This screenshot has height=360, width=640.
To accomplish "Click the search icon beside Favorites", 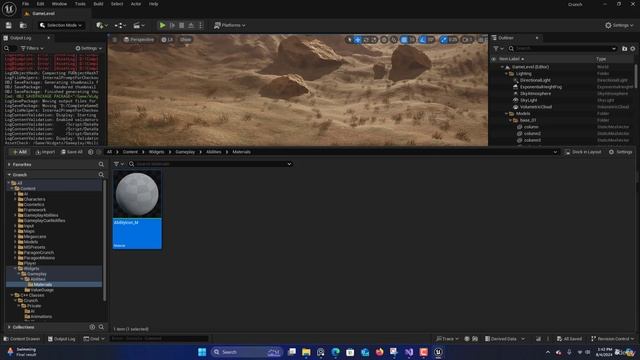I will coord(101,164).
